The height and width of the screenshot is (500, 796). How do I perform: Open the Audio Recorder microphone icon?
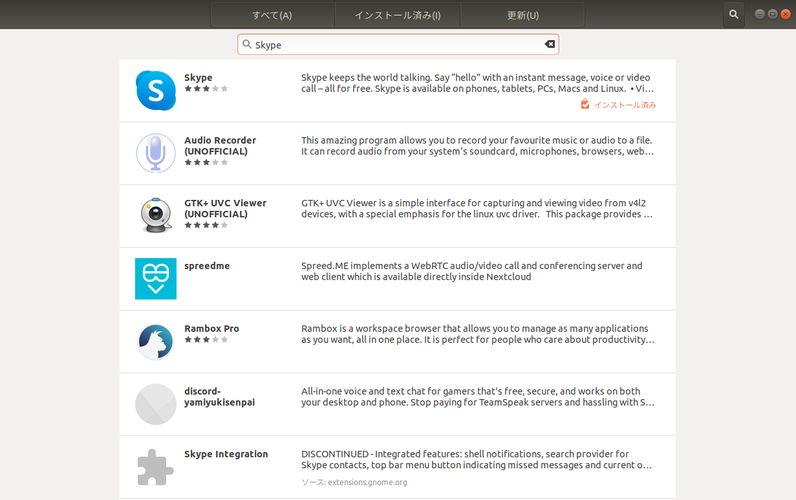pyautogui.click(x=156, y=153)
